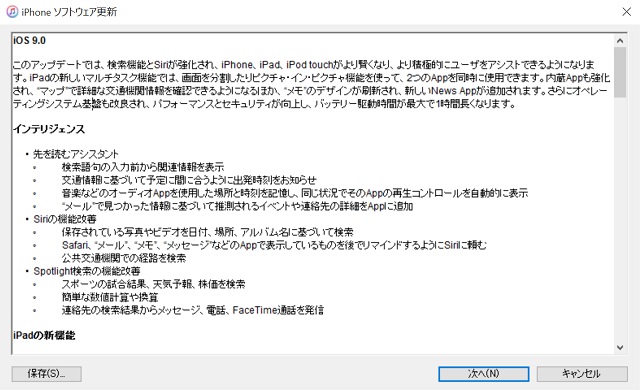Click the iOS 9.0 heading text
640x390 pixels.
pyautogui.click(x=29, y=40)
